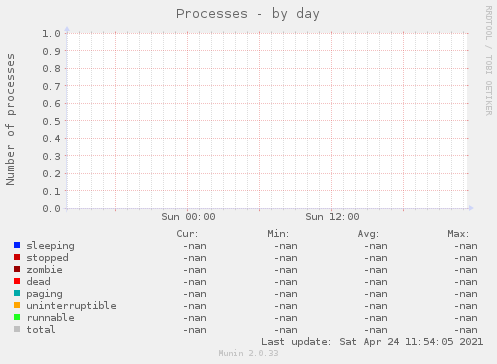Click the red stopped legend swatch

point(17,257)
